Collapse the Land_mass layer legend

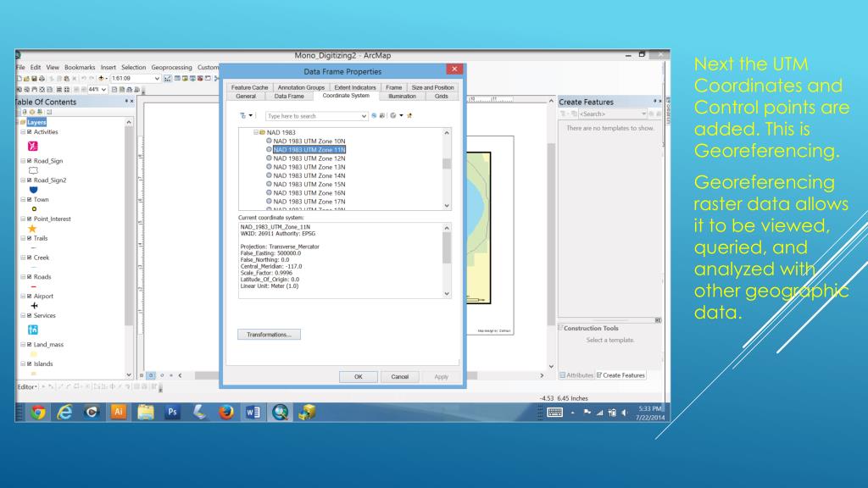[23, 345]
